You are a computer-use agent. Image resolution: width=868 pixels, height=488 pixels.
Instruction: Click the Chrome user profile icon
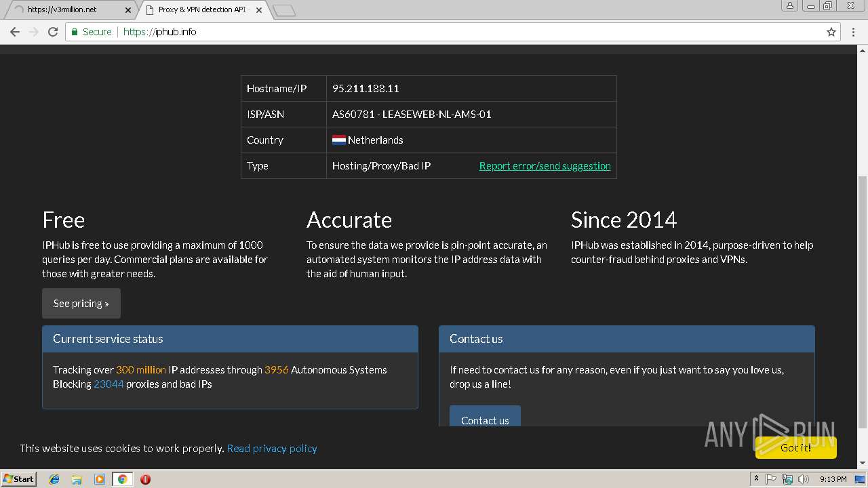789,5
